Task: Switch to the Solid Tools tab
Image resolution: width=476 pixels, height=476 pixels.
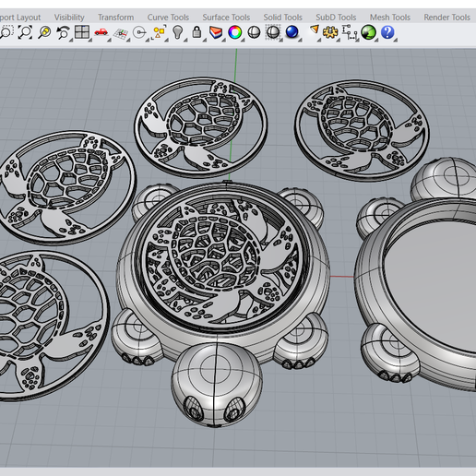Action: pos(282,18)
